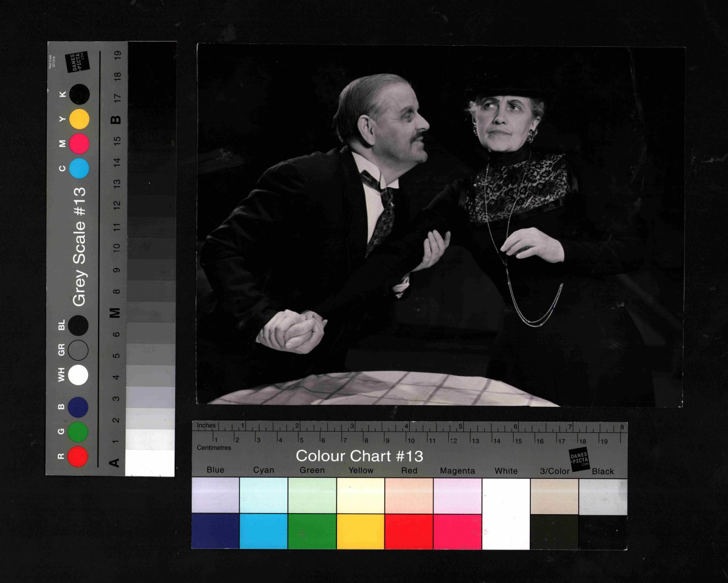The height and width of the screenshot is (583, 728).
Task: Click the red R circle on grey scale card
Action: pos(78,456)
